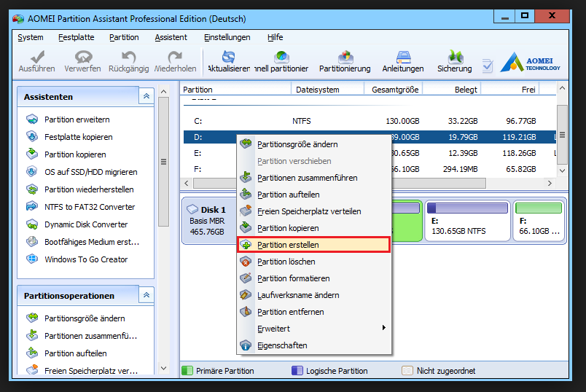Expand the Erweitert submenu arrow
Screen dimensions: 586x392
click(384, 328)
